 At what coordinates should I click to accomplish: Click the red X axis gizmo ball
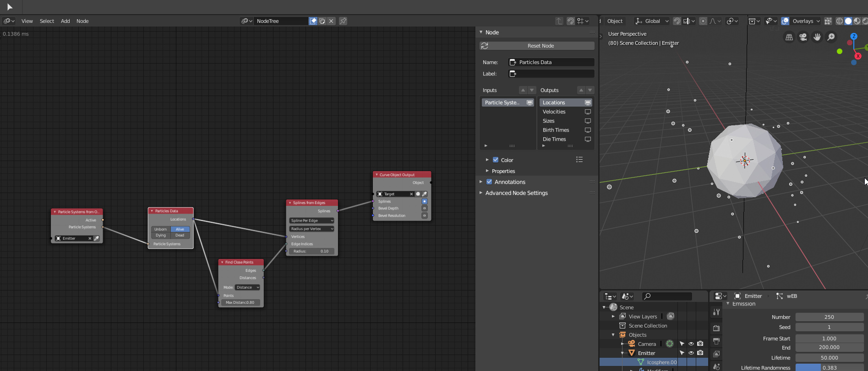pyautogui.click(x=858, y=56)
